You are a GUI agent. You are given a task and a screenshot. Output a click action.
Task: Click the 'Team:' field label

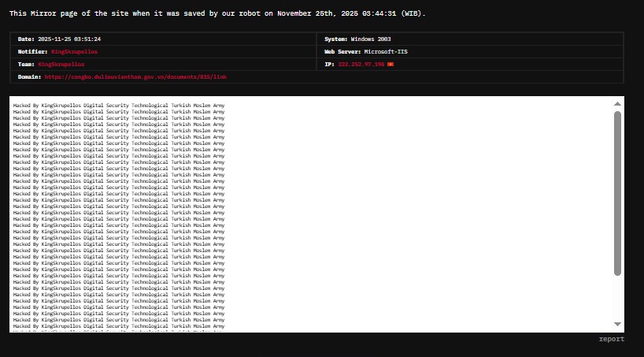pos(26,64)
